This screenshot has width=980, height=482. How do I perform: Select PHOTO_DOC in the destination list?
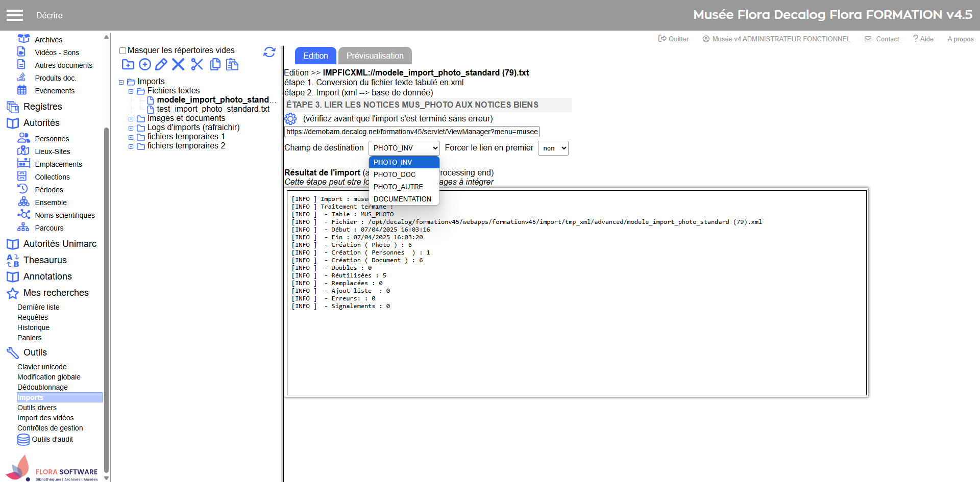click(x=395, y=174)
